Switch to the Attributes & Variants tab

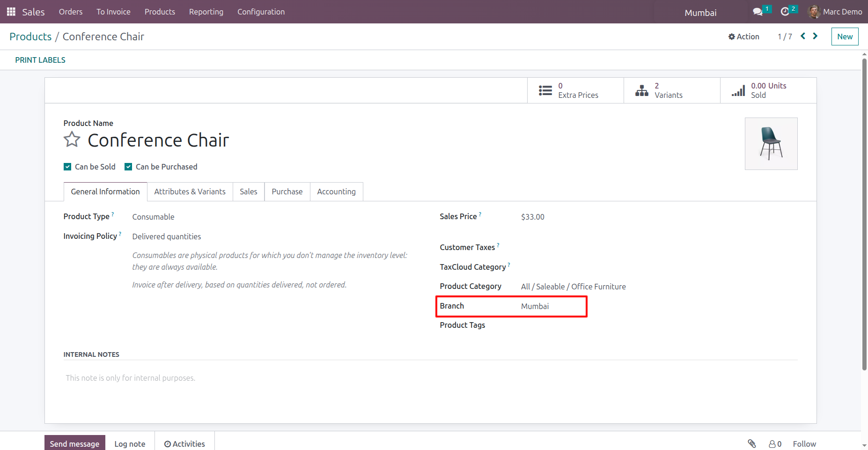pyautogui.click(x=190, y=192)
